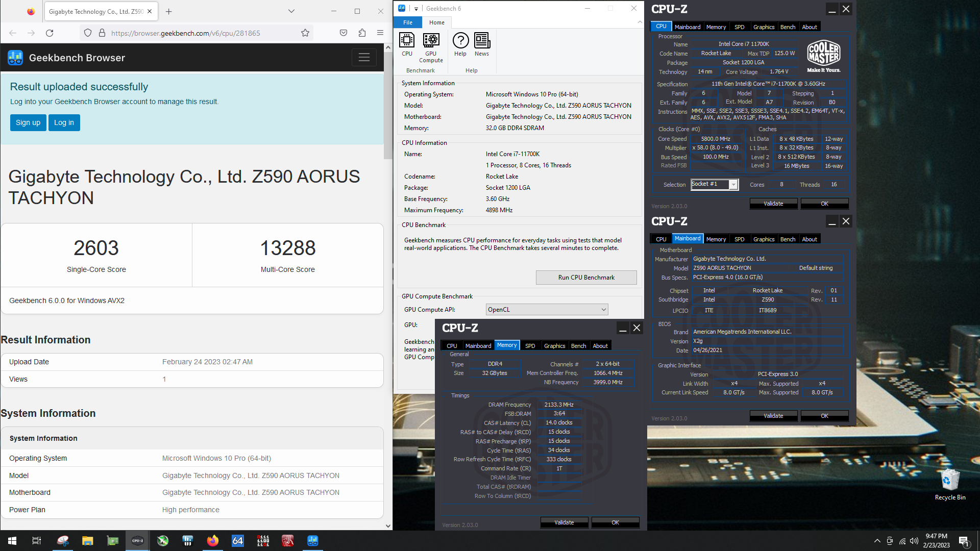Click the padlock site info icon
The height and width of the screenshot is (551, 980).
click(x=102, y=33)
